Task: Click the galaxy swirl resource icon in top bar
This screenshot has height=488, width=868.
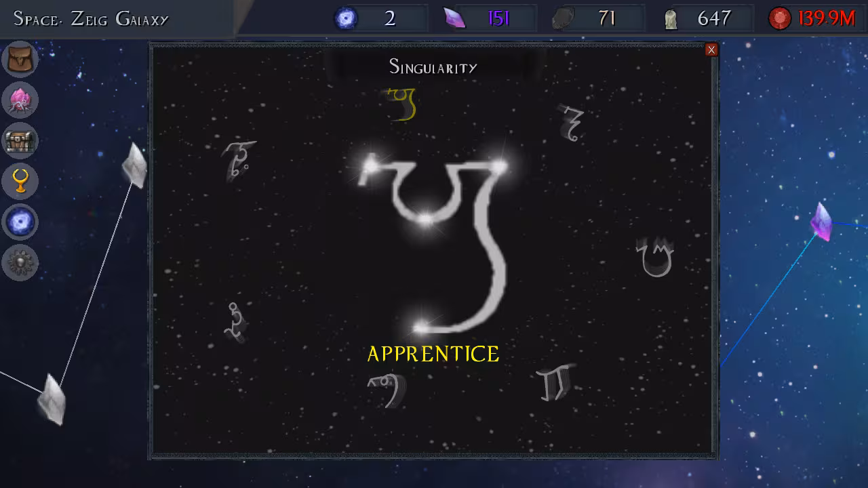Action: 347,18
